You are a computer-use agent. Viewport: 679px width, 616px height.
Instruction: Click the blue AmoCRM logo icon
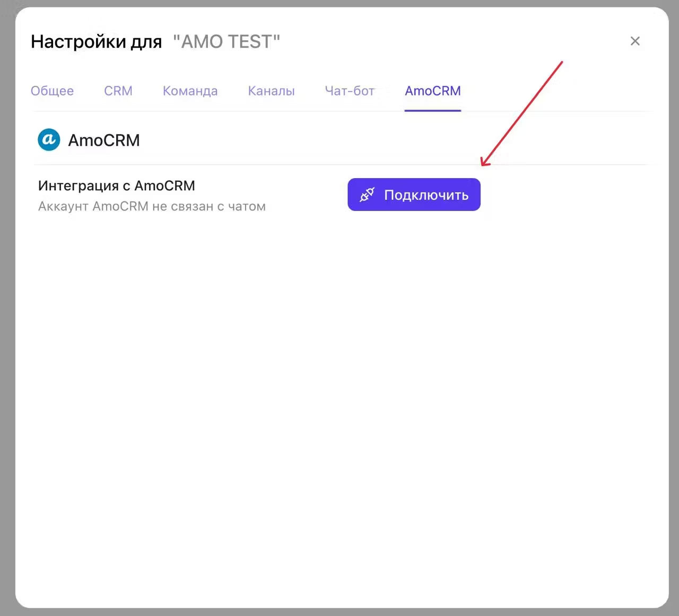tap(49, 140)
